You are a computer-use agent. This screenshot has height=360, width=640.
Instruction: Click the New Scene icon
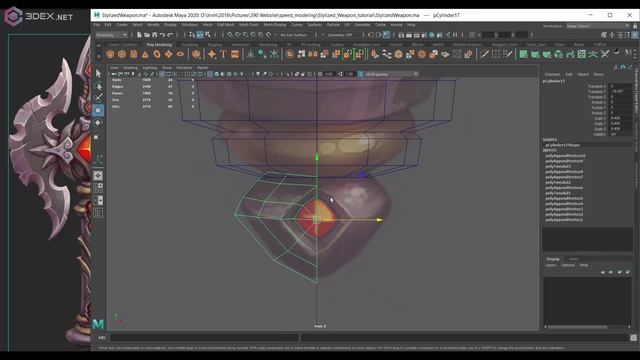139,35
